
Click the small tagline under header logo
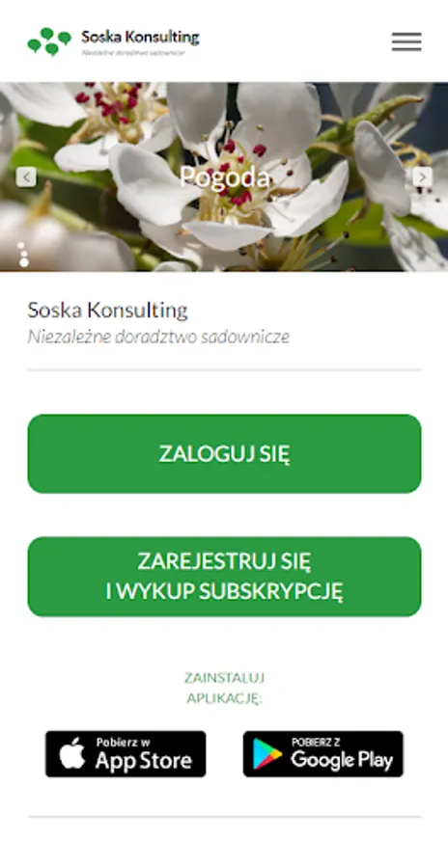coord(133,53)
